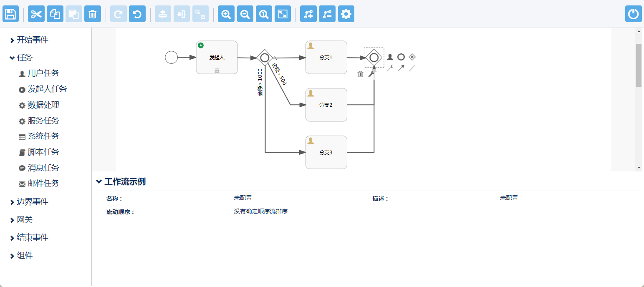Click the 未配置 value next to 名称
The height and width of the screenshot is (287, 644).
point(243,198)
